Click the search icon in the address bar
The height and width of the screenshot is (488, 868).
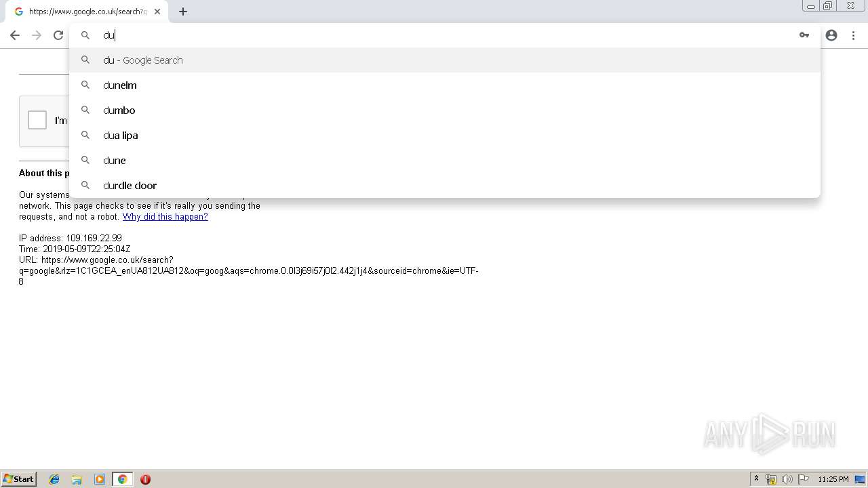pyautogui.click(x=85, y=35)
